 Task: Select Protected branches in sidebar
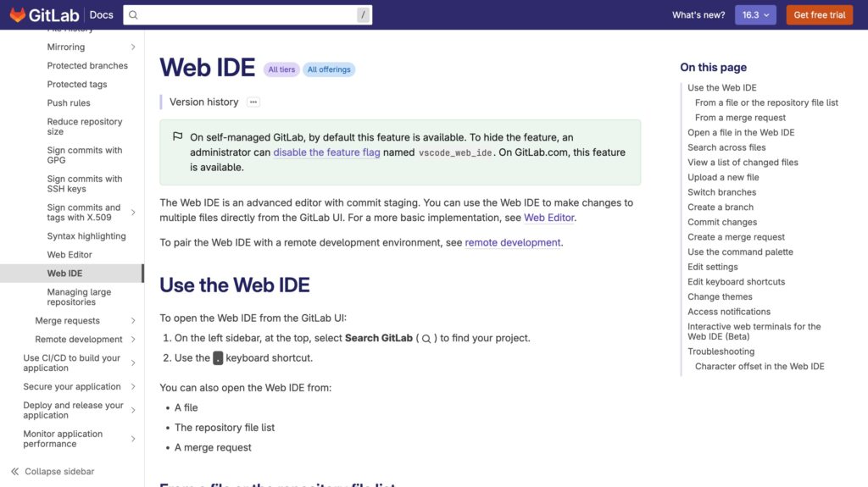87,66
